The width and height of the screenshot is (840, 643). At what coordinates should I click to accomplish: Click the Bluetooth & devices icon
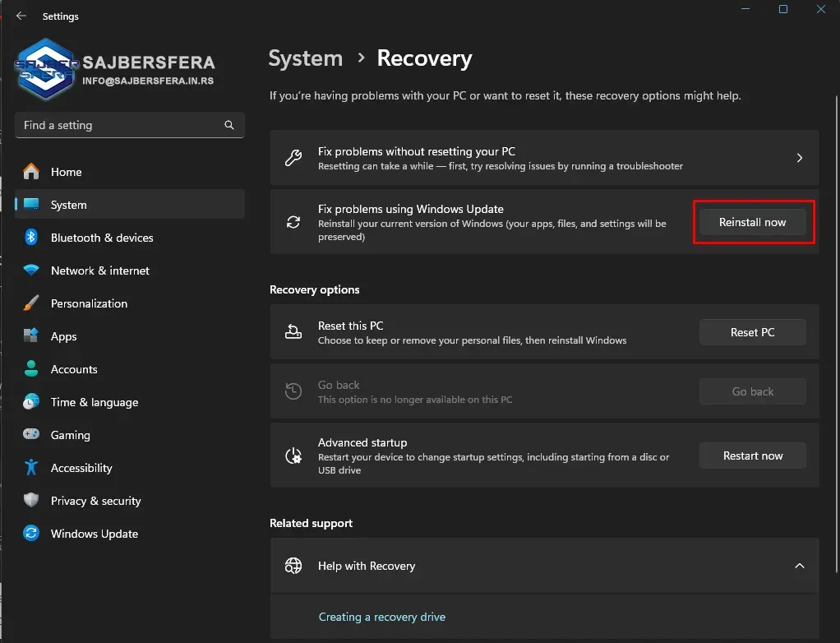31,238
